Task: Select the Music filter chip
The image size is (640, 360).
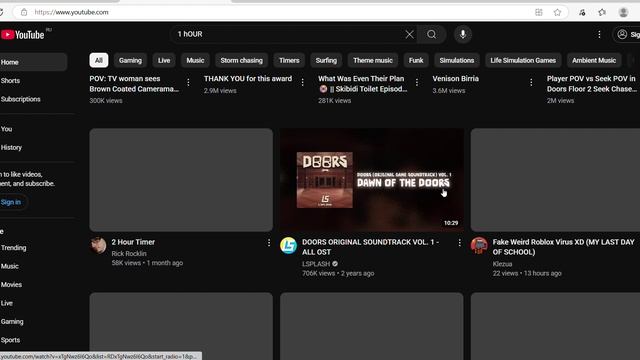Action: tap(195, 60)
